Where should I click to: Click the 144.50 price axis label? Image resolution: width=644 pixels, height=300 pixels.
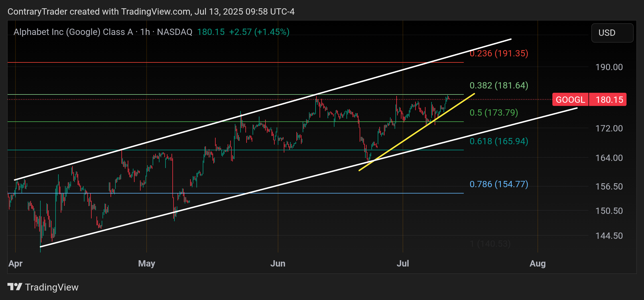click(x=609, y=236)
